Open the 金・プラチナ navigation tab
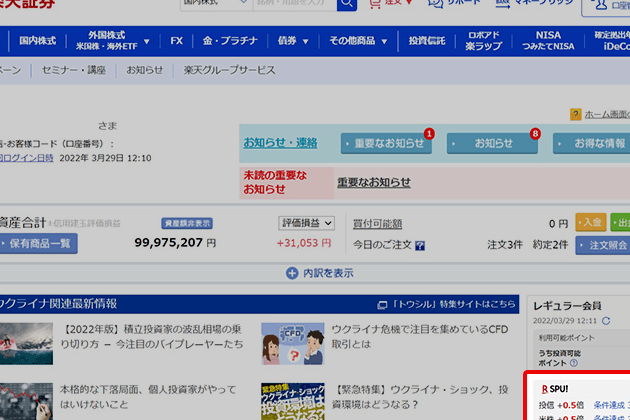 point(230,41)
